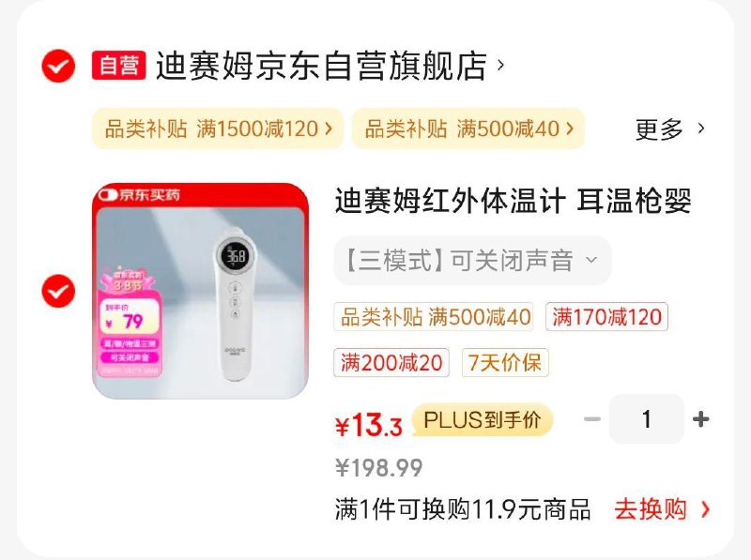Viewport: 751px width, 560px height.
Task: Open the 【三模式】可关闭声音 variant dropdown
Action: click(473, 261)
